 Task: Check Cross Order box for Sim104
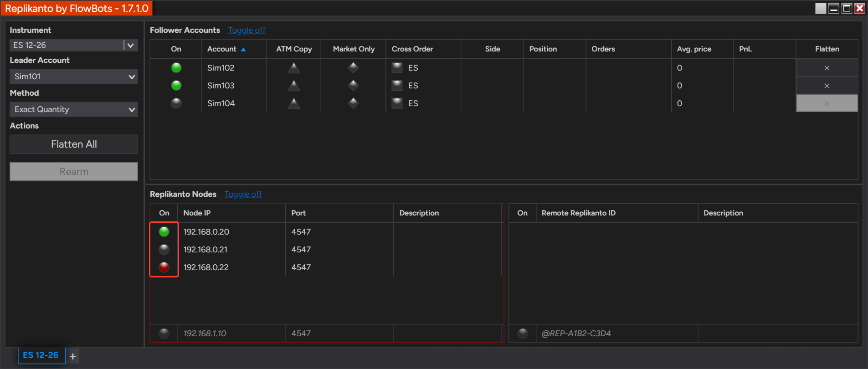click(x=397, y=103)
